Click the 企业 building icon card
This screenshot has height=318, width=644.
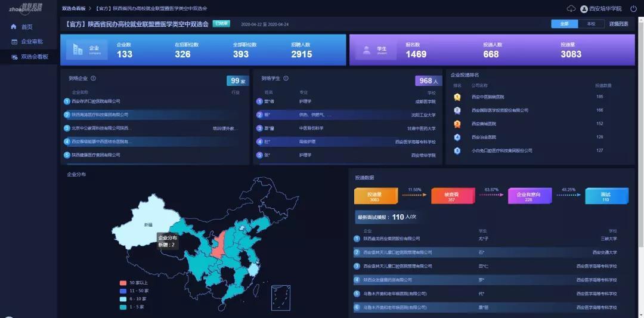click(x=87, y=50)
